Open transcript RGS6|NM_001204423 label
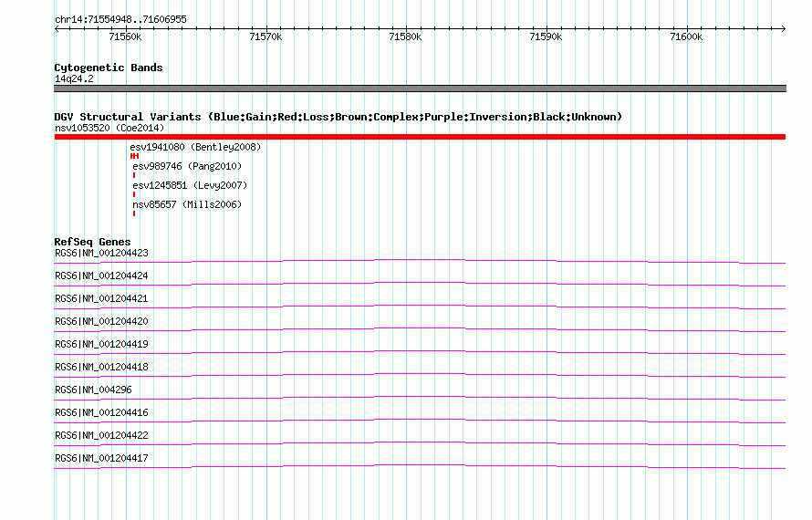 101,254
